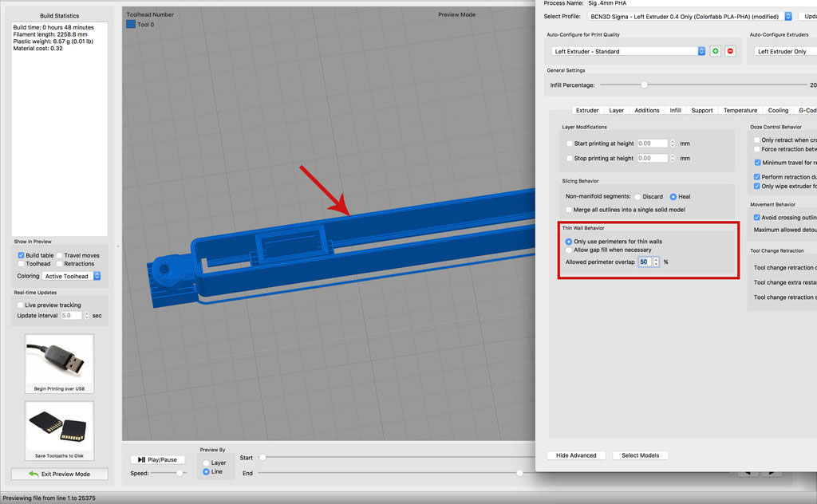The image size is (817, 504).
Task: Open the Coloring Active Toolhead dropdown
Action: click(x=72, y=276)
